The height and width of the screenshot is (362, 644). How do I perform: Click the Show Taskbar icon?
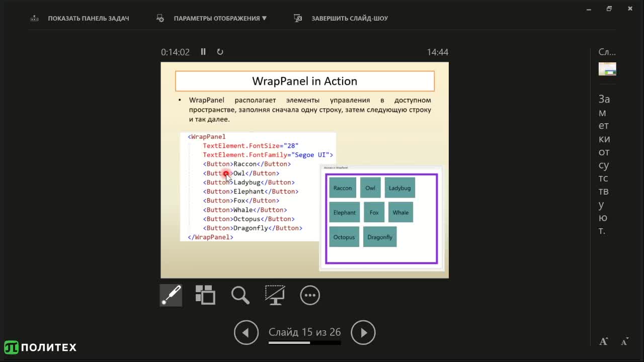click(34, 18)
